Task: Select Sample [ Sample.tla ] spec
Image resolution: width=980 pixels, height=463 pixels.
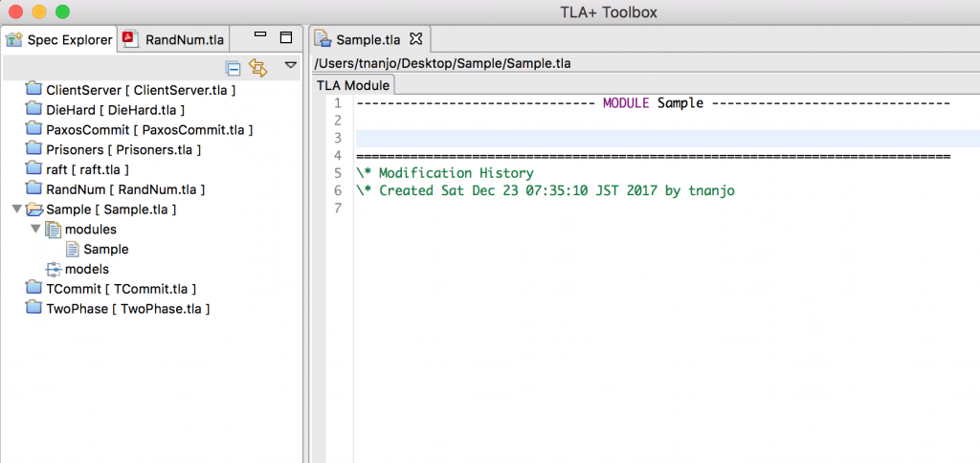Action: [111, 209]
